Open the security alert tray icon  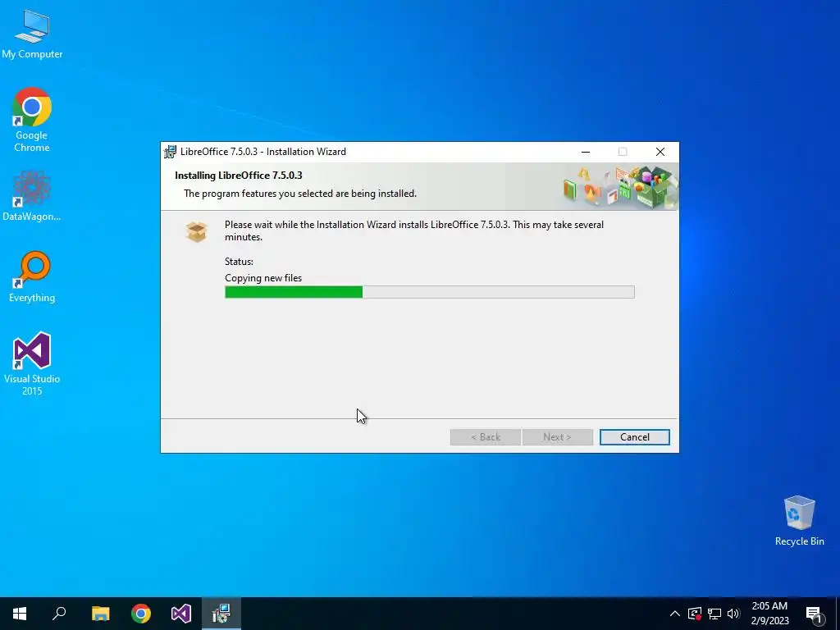pyautogui.click(x=695, y=614)
